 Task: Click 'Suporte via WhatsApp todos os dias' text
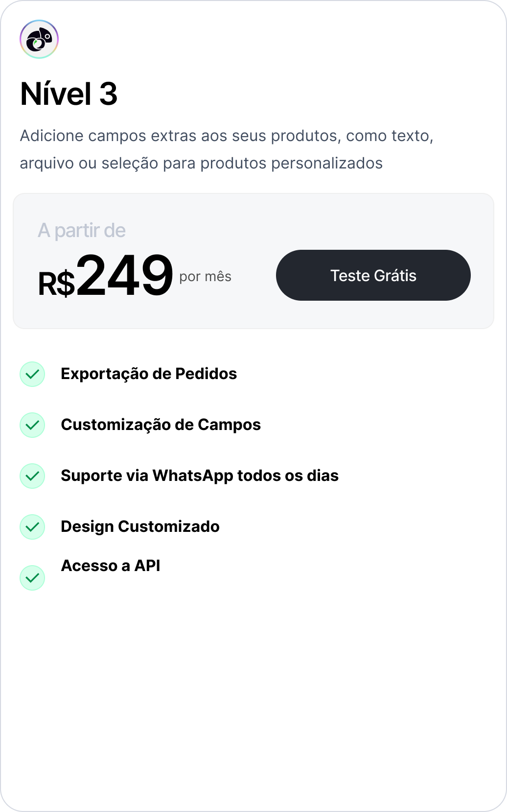(200, 476)
